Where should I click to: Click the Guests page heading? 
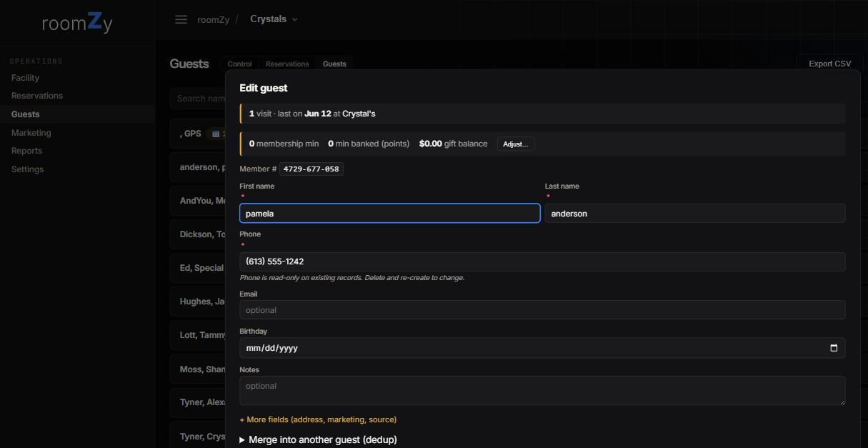point(189,64)
